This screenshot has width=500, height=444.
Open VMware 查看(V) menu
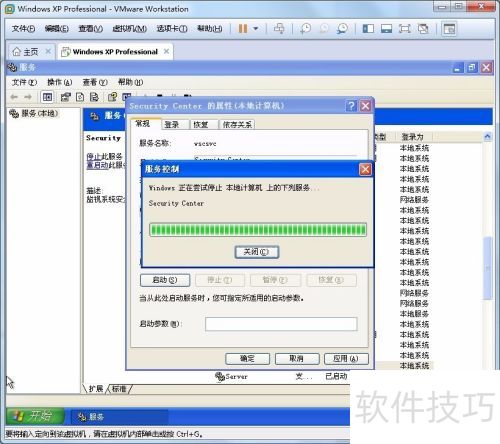[x=90, y=29]
